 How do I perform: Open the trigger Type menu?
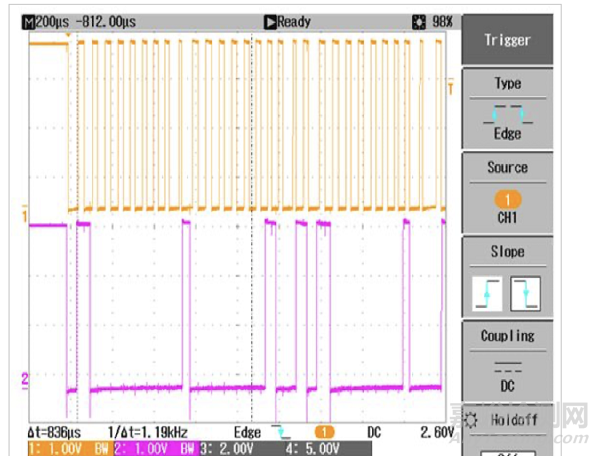[507, 84]
